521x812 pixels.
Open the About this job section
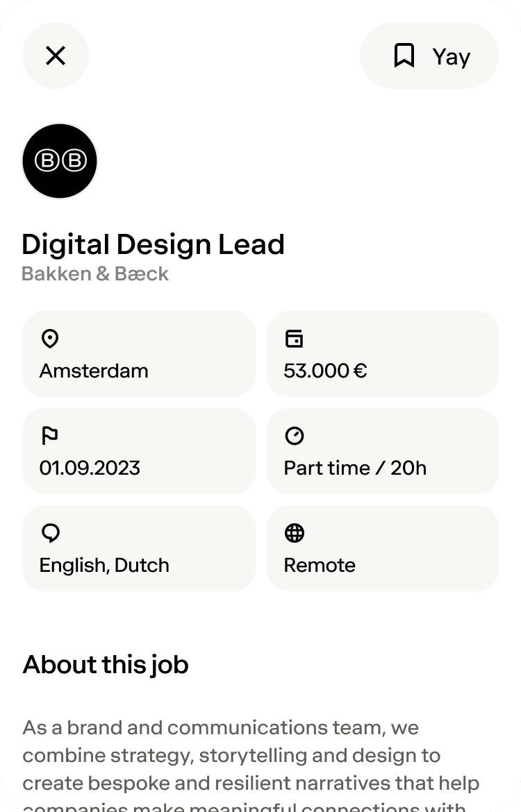click(x=105, y=665)
